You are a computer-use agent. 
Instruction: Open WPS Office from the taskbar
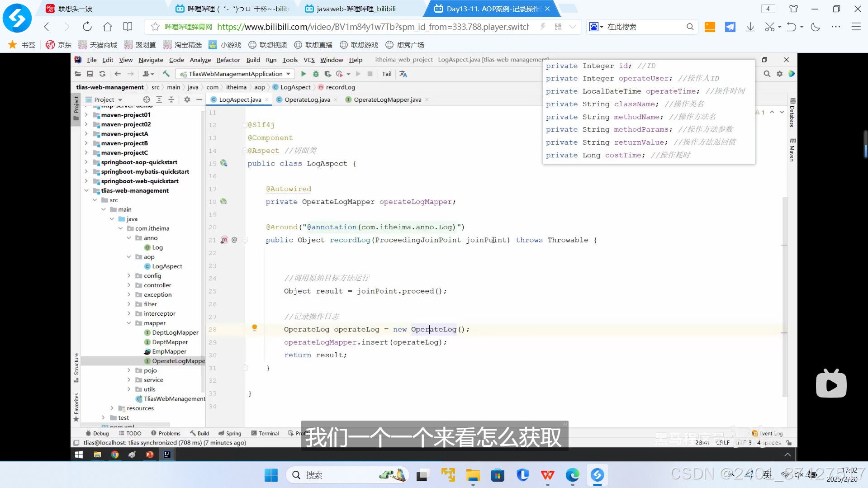548,475
